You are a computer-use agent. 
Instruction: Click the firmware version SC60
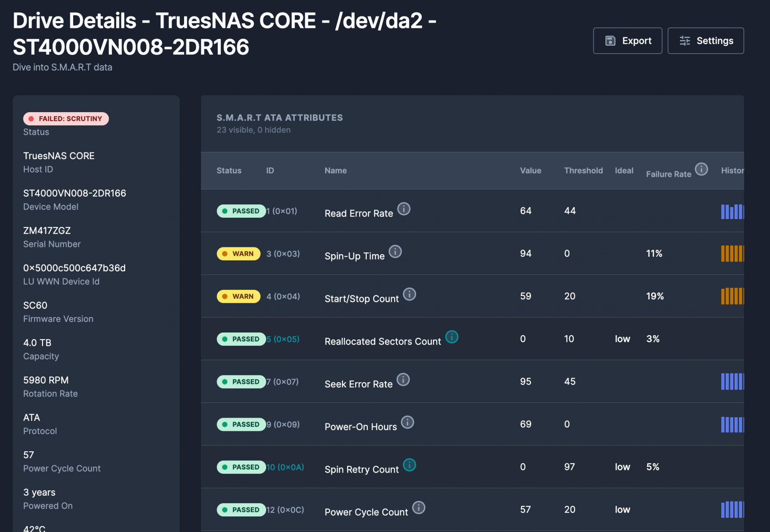pos(35,305)
